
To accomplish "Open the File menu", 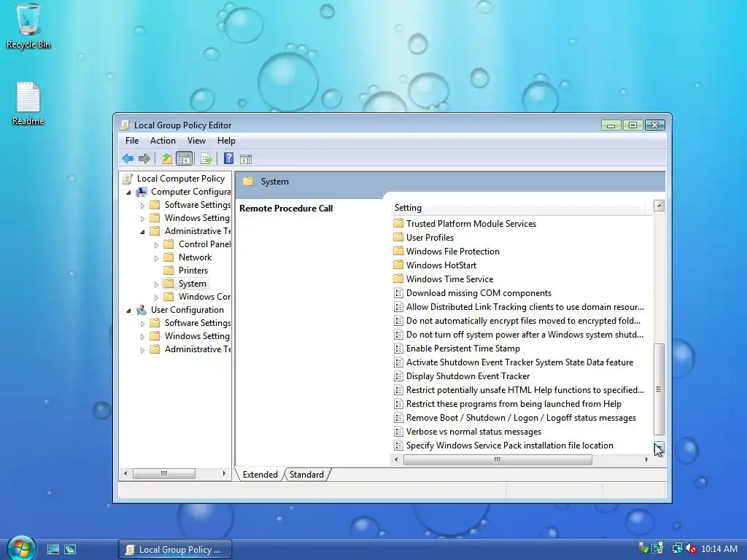I will 132,141.
